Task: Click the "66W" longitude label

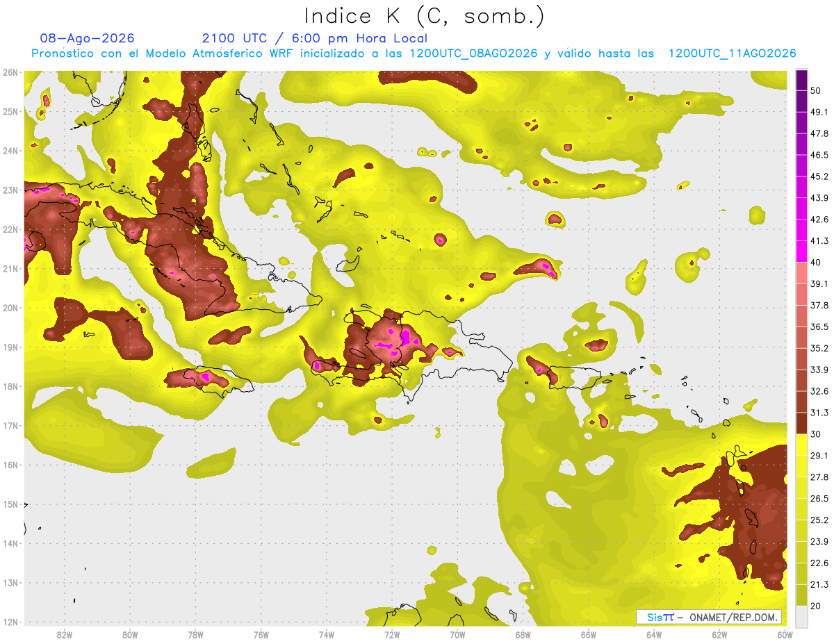Action: (589, 634)
